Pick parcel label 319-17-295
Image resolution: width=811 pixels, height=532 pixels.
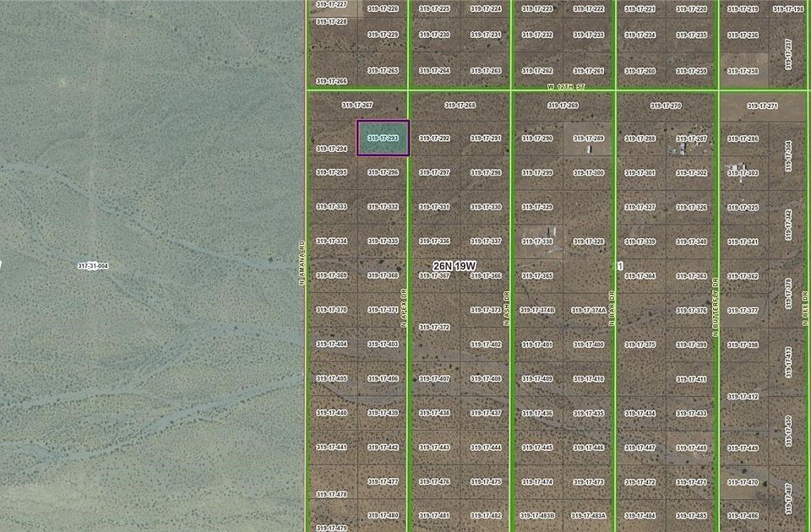point(331,172)
